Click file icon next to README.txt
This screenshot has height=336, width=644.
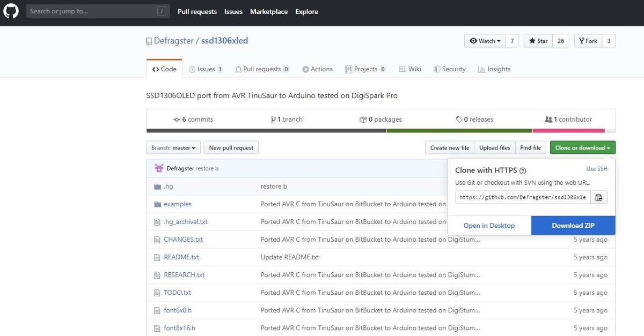point(157,257)
